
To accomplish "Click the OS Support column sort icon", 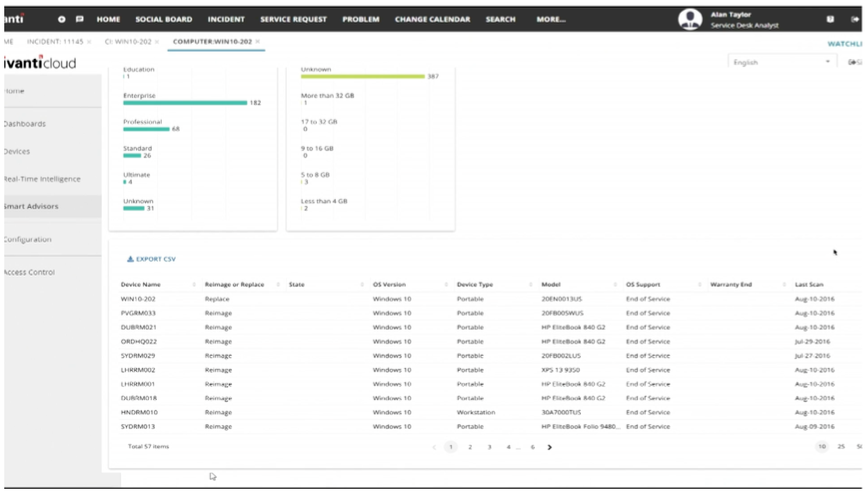I will coord(699,284).
